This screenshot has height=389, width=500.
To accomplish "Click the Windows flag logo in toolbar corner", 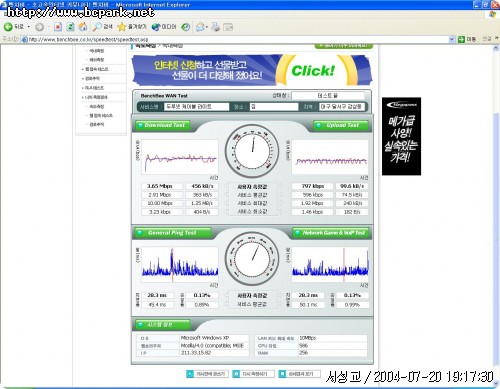I will click(x=493, y=14).
